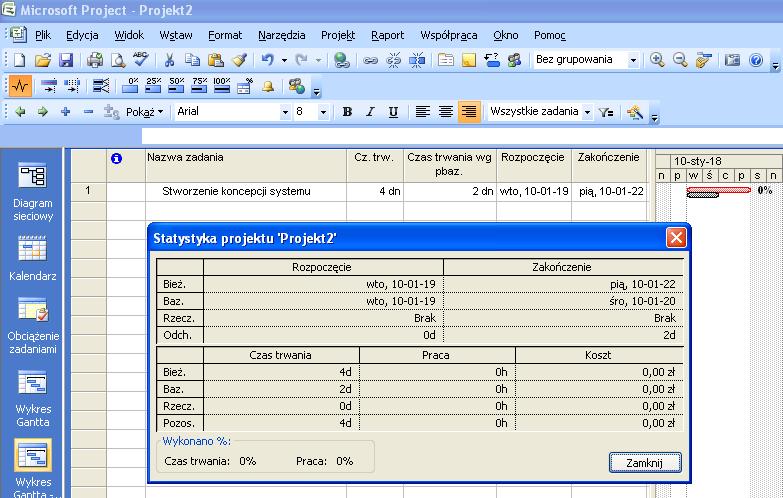Open the Edycja menu
Image resolution: width=783 pixels, height=498 pixels.
82,35
